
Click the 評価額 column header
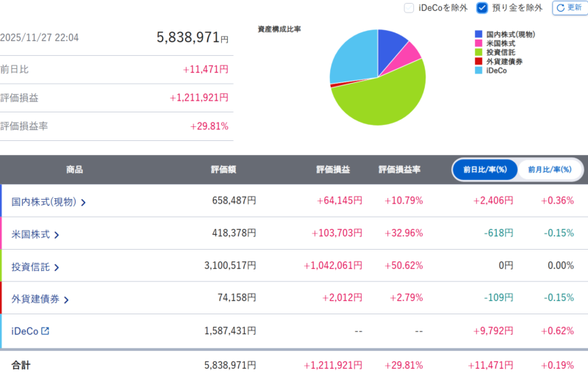click(x=223, y=170)
